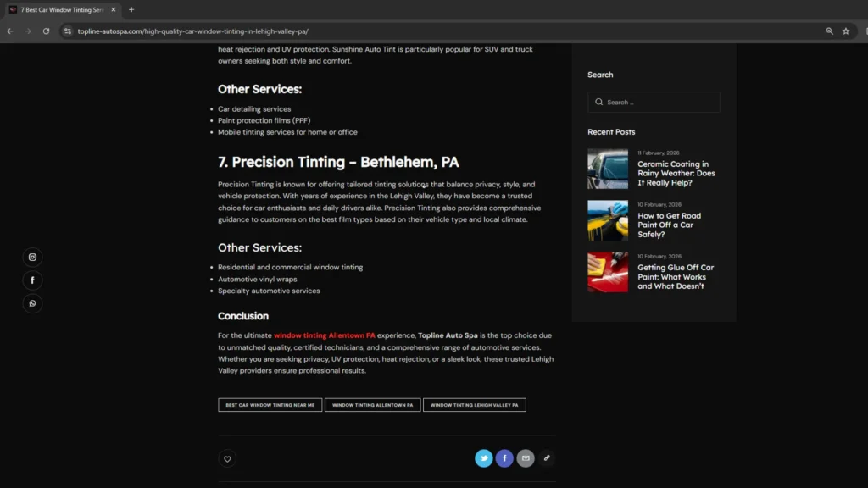Screen dimensions: 868x488
Task: Select the WhatsApp sharing icon
Action: click(x=32, y=302)
